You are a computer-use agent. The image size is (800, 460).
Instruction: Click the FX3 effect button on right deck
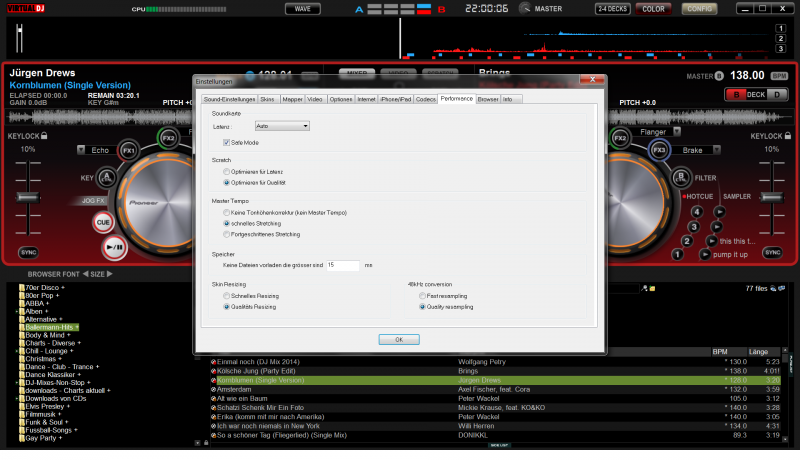tap(659, 150)
